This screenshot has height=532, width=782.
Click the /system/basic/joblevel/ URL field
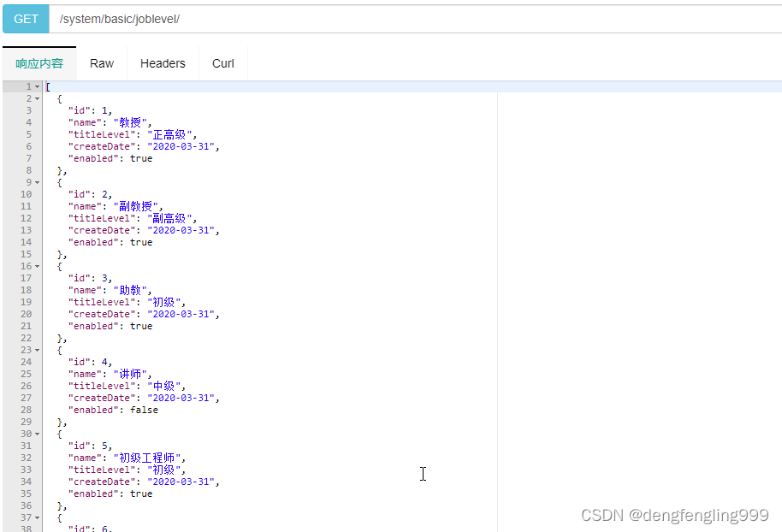416,19
